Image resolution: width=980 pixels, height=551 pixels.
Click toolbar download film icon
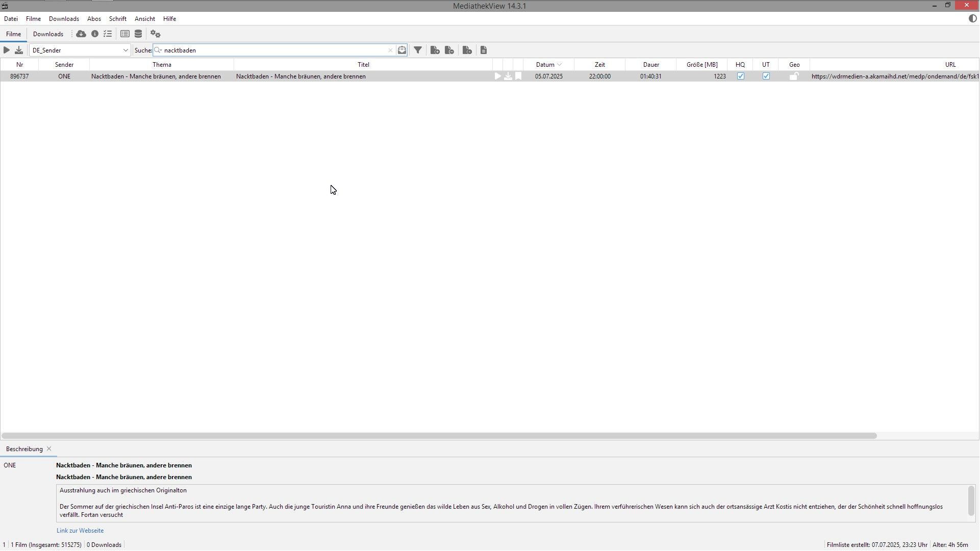[x=19, y=50]
